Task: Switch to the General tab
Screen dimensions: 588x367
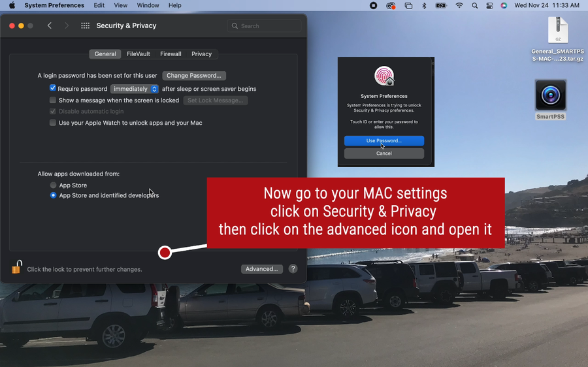Action: (x=105, y=54)
